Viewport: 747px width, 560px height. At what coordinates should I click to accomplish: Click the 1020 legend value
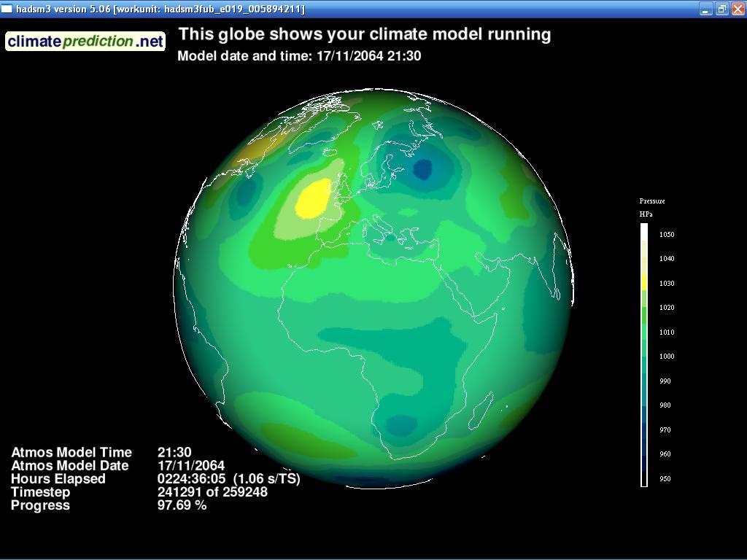coord(667,308)
